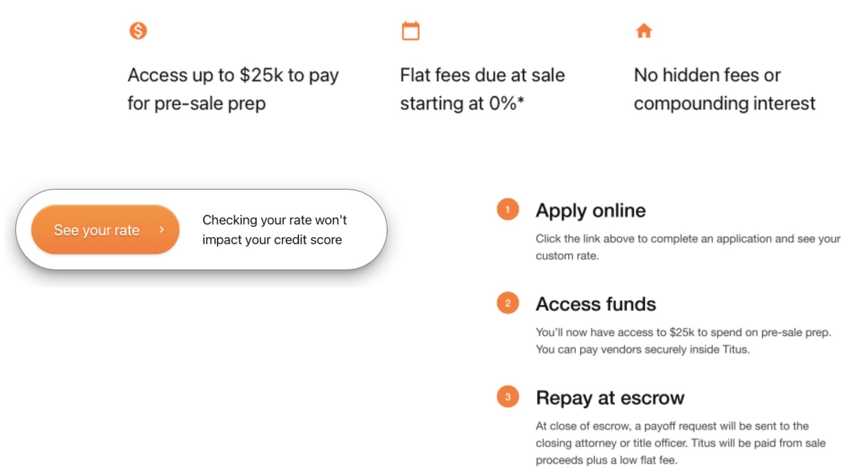Click the credit score disclaimer text
Screen dimensions: 868x475
(x=275, y=230)
